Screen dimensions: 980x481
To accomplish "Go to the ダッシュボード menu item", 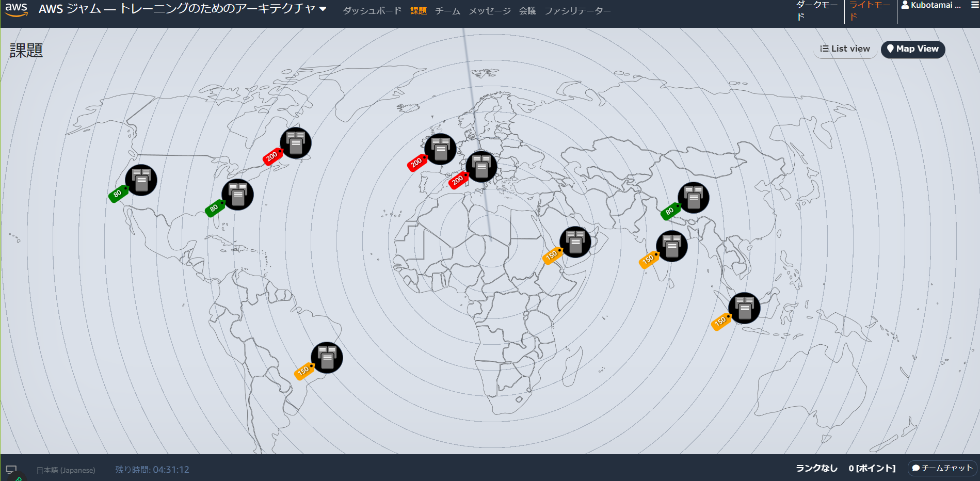I will (372, 10).
